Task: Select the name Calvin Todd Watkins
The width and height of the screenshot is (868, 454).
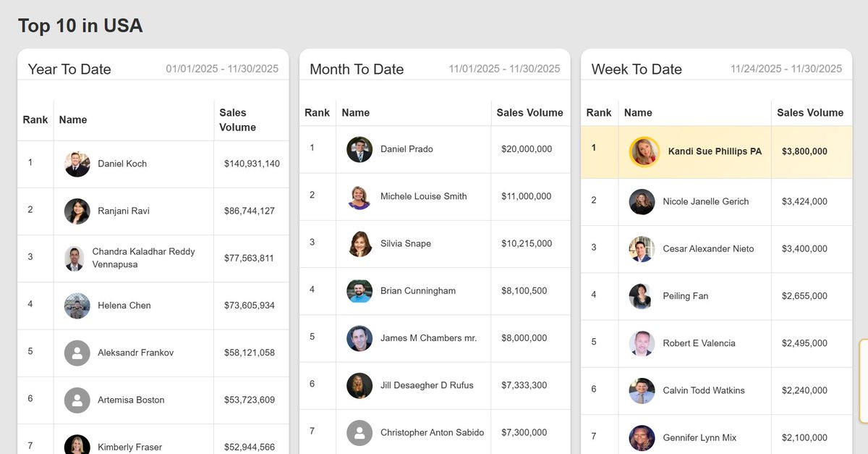Action: click(x=704, y=390)
